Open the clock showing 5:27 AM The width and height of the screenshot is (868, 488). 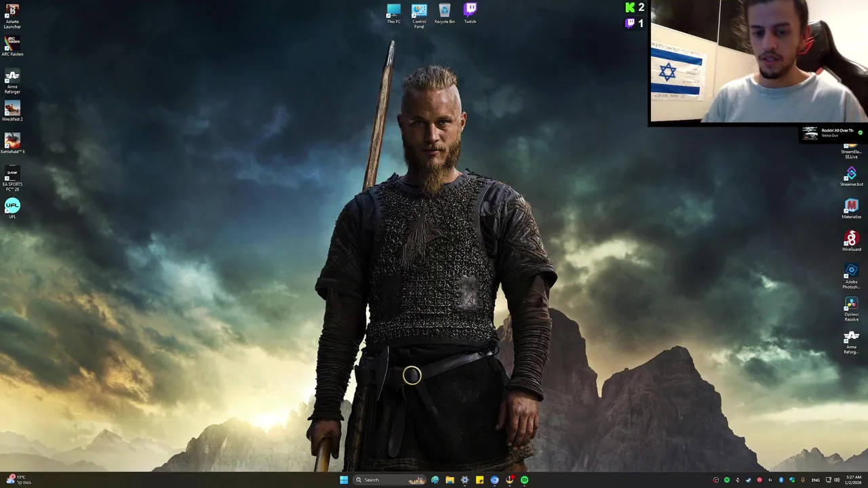click(x=853, y=480)
